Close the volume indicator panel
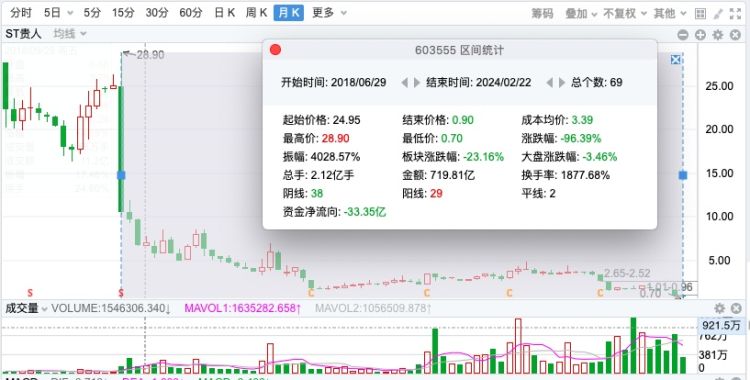 pos(736,309)
